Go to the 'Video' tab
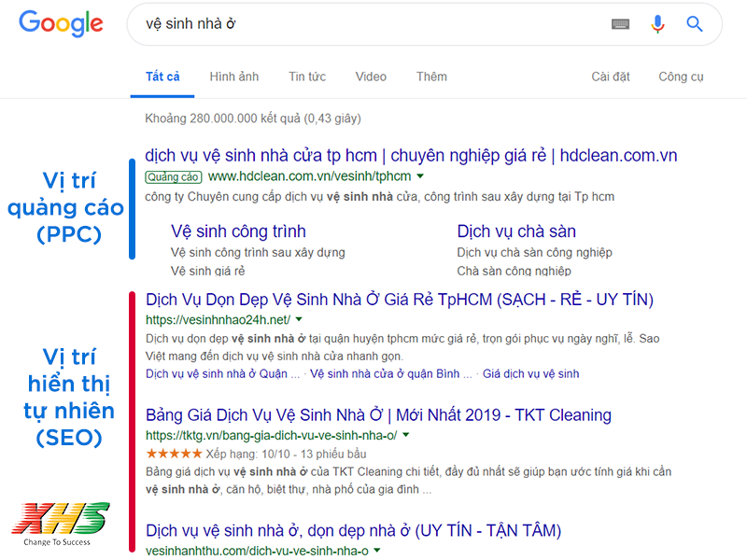 pos(371,77)
